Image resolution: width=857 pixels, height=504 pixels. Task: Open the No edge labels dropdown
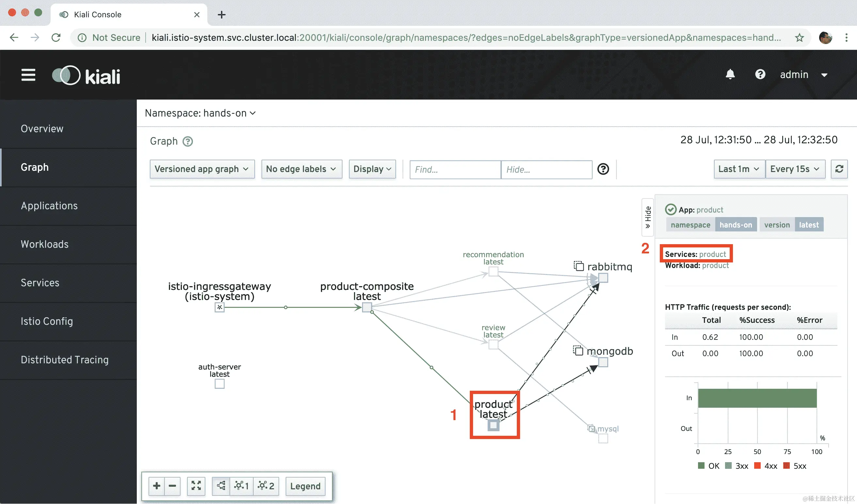(301, 169)
